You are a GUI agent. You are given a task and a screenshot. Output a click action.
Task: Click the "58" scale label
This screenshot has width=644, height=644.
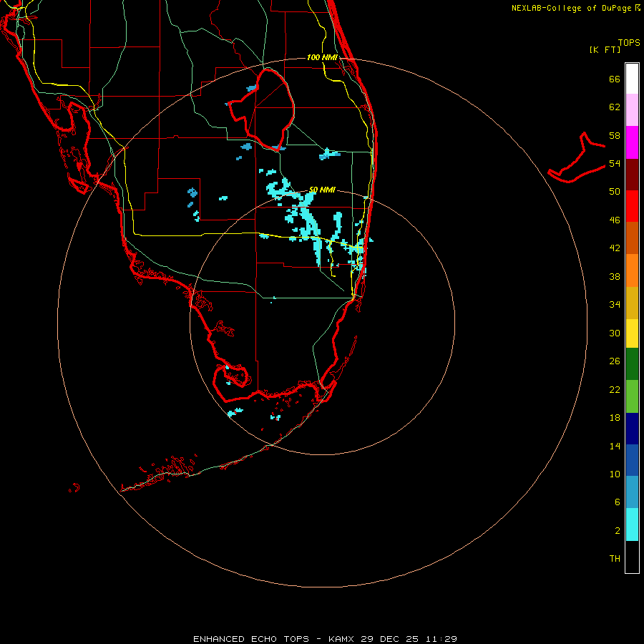615,135
